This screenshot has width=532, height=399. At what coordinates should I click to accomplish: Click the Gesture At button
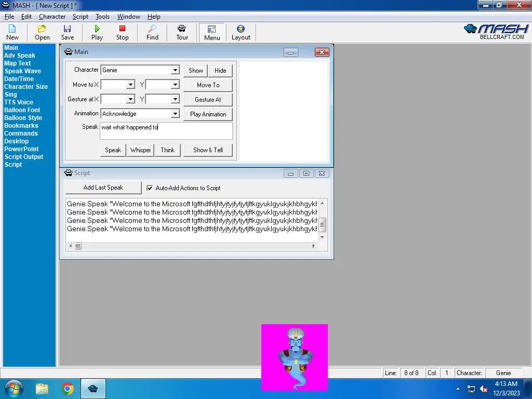pos(208,100)
